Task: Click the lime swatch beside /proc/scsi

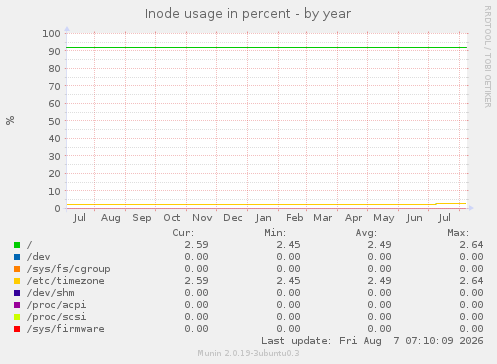Action: pyautogui.click(x=17, y=317)
